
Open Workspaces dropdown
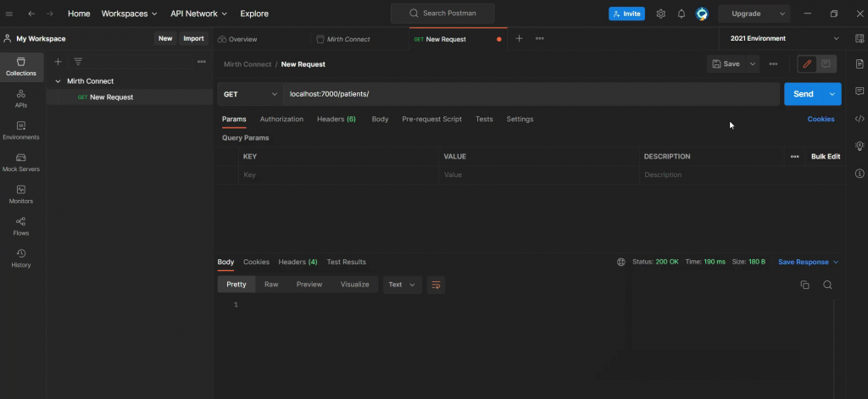tap(129, 14)
